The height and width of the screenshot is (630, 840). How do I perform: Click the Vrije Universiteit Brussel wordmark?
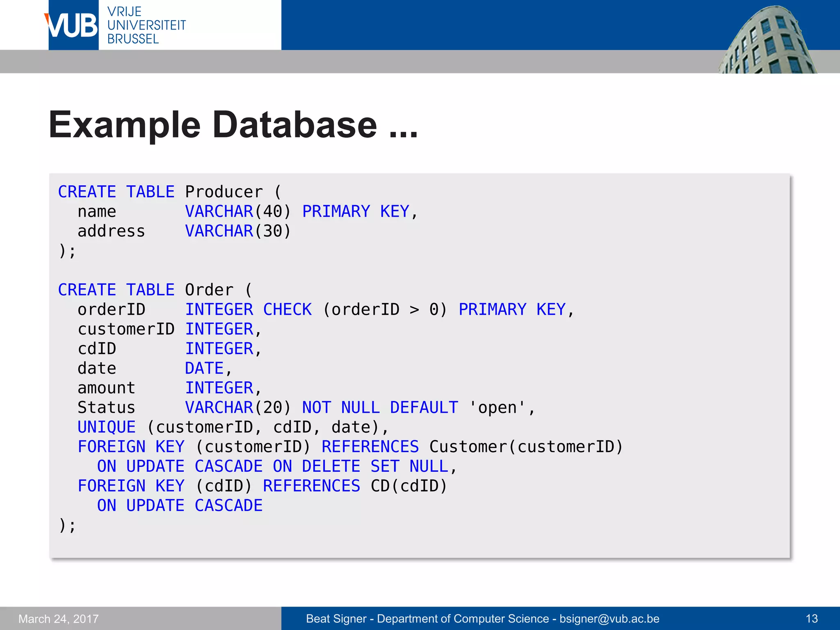coord(146,25)
